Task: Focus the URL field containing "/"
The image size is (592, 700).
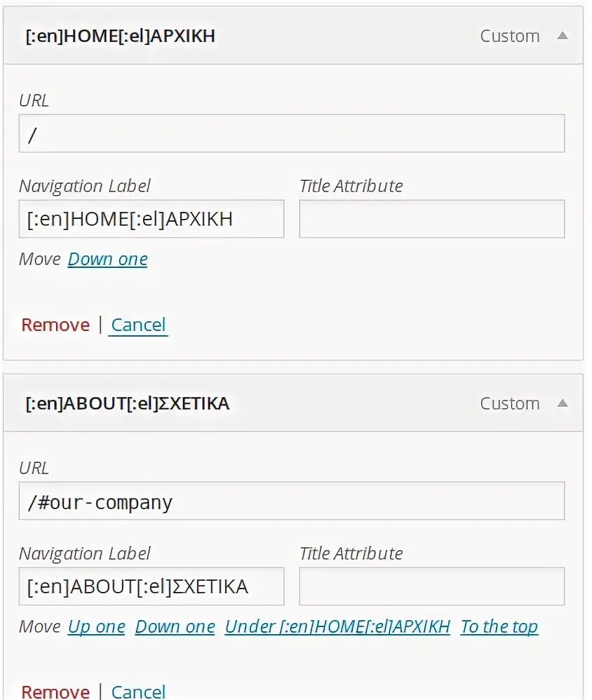Action: pyautogui.click(x=291, y=134)
